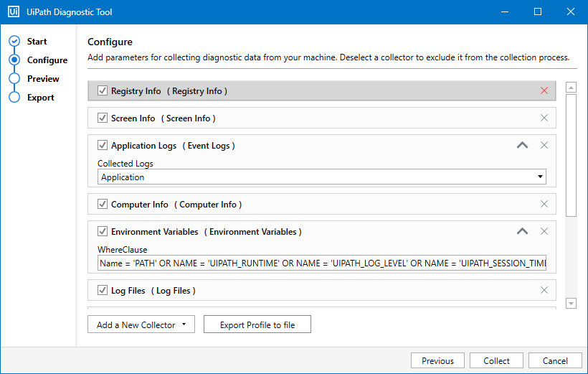Uncheck the Registry Info checkbox

click(103, 91)
